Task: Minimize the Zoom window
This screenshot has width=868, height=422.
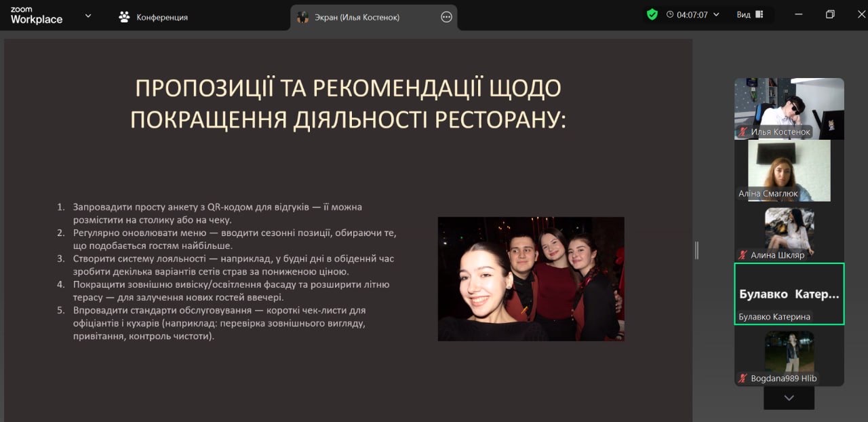Action: click(x=798, y=14)
